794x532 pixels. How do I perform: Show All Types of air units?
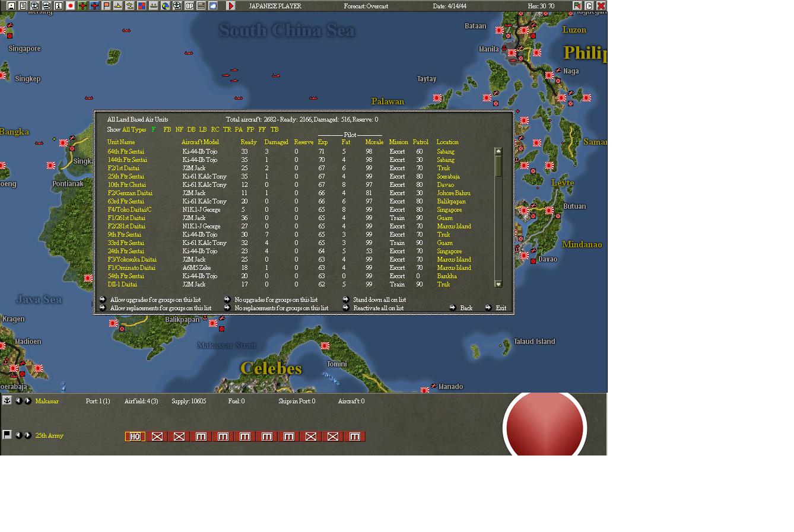134,129
